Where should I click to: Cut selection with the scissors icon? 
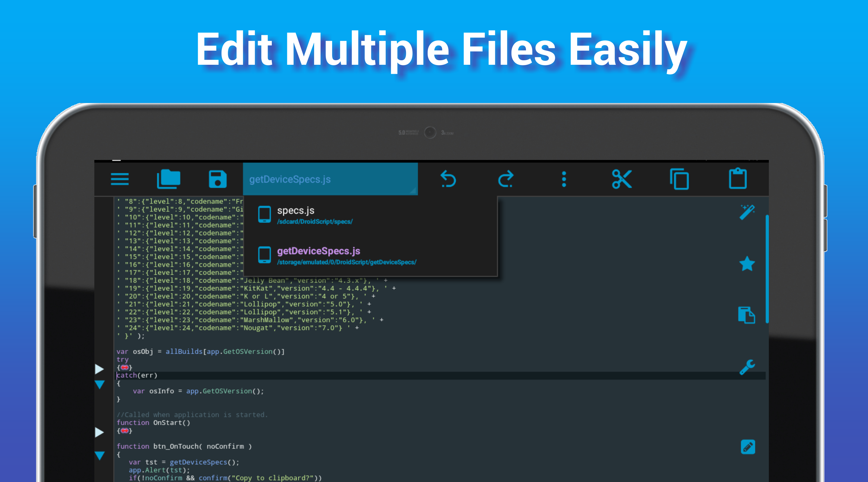[622, 179]
